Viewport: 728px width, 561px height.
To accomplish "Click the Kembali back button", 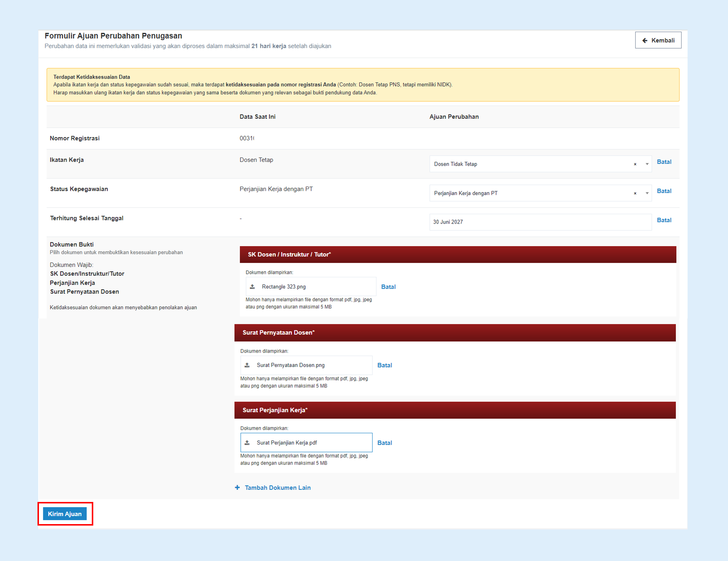I will pos(658,40).
